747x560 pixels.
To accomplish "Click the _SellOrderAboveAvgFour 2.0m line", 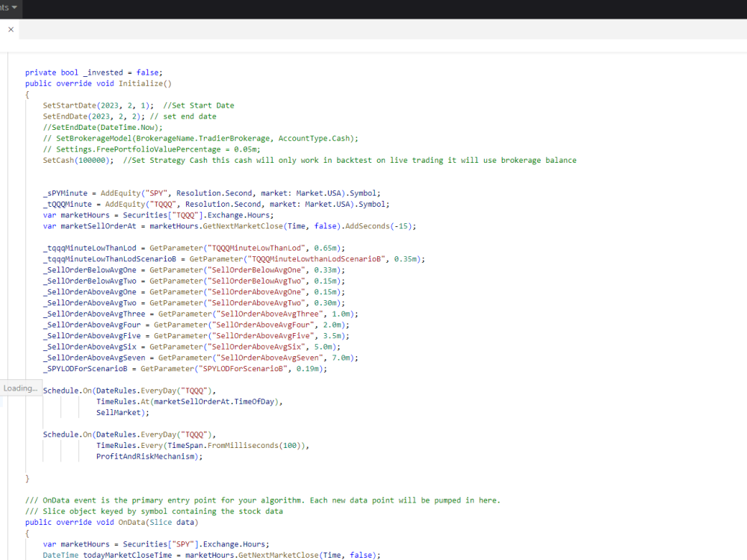I will click(x=196, y=324).
